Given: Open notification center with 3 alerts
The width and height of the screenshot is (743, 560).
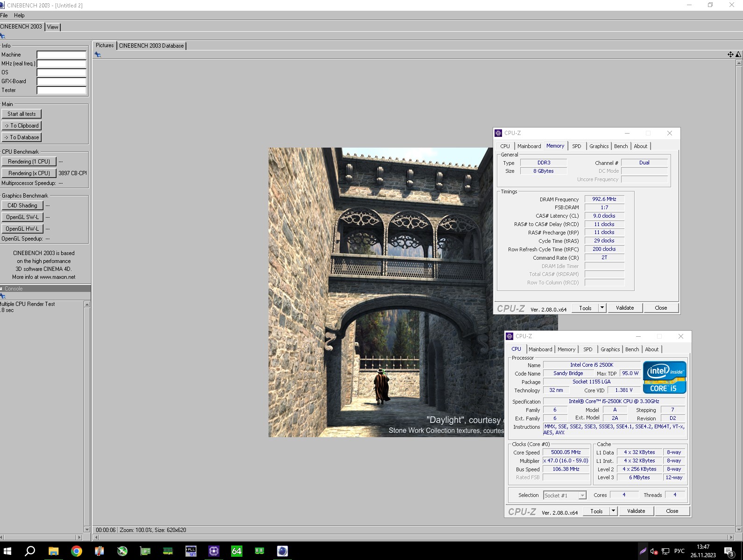Looking at the screenshot, I should pos(729,552).
